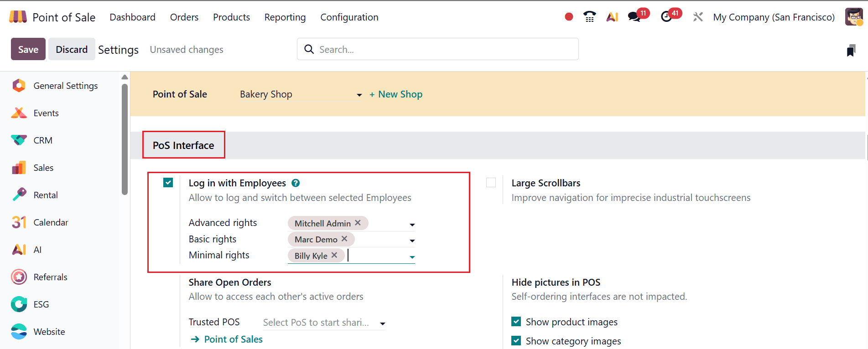Screen dimensions: 868x349
Task: Enable Large Scrollbars checkbox
Action: coord(491,183)
